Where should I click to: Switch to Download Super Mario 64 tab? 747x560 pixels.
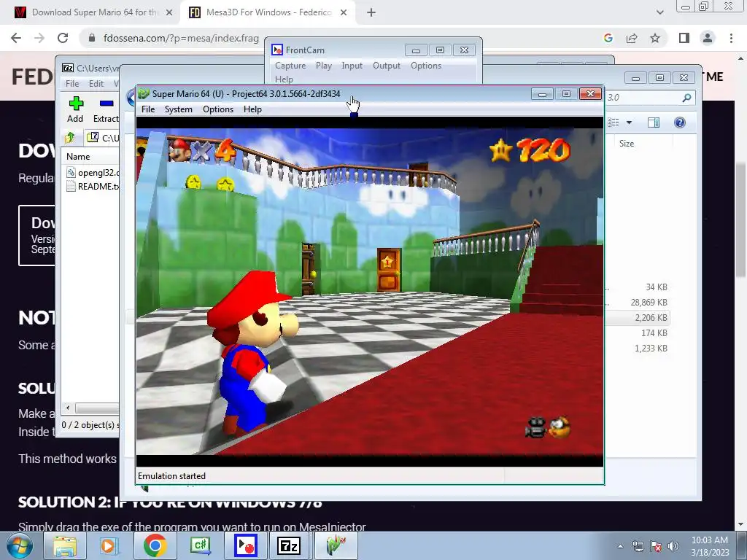93,12
